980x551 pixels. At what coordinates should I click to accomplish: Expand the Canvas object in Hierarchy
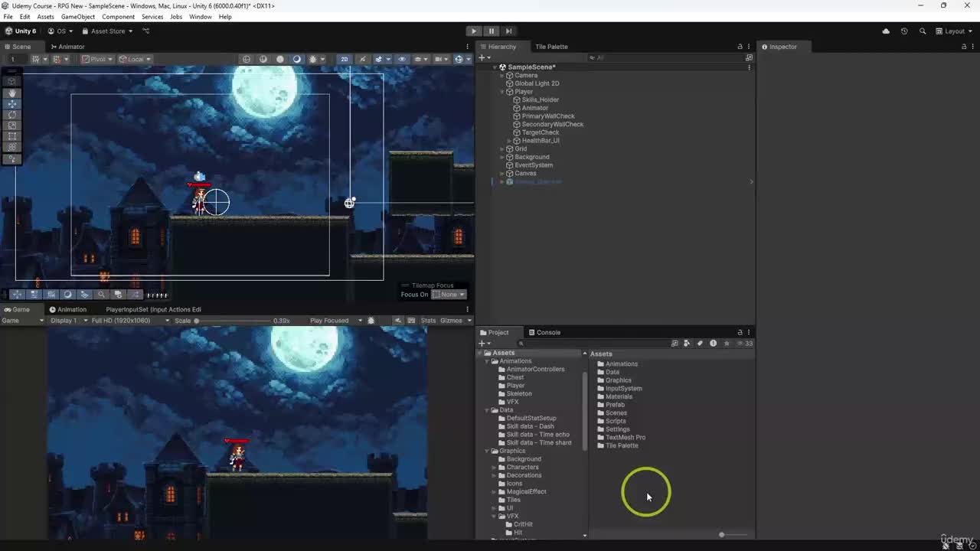click(x=502, y=174)
